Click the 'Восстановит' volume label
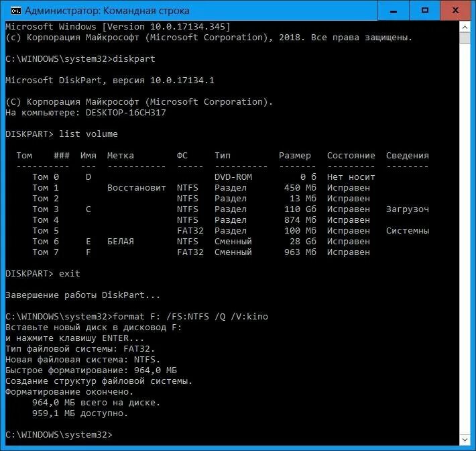 tap(136, 188)
